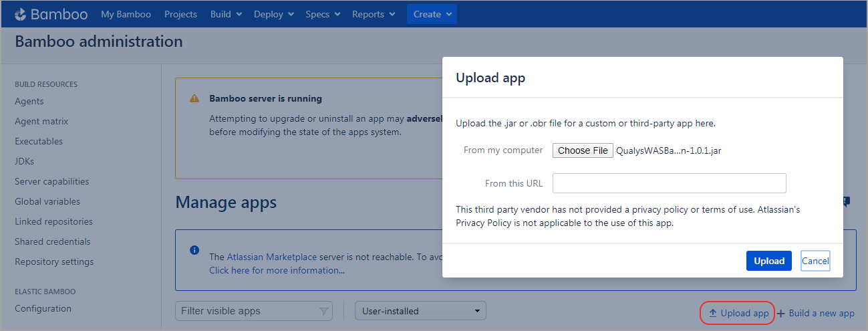Click the blue info icon

(194, 250)
